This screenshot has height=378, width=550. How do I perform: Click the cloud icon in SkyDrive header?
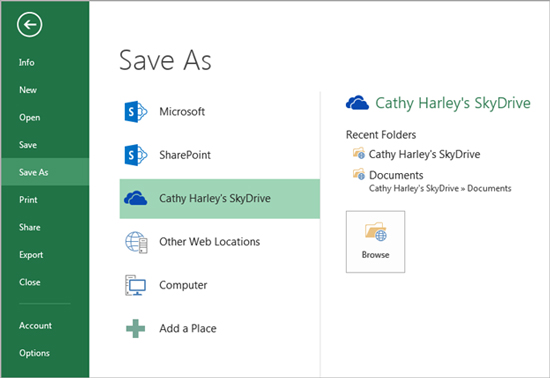click(x=357, y=103)
